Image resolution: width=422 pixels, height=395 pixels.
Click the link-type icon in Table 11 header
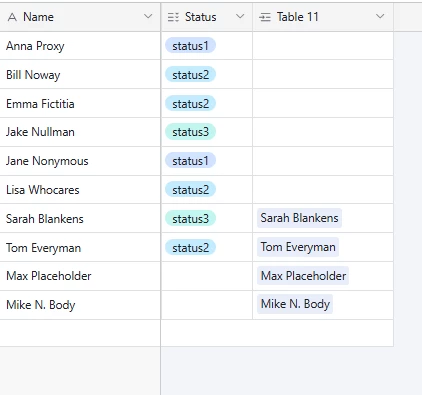tap(265, 17)
